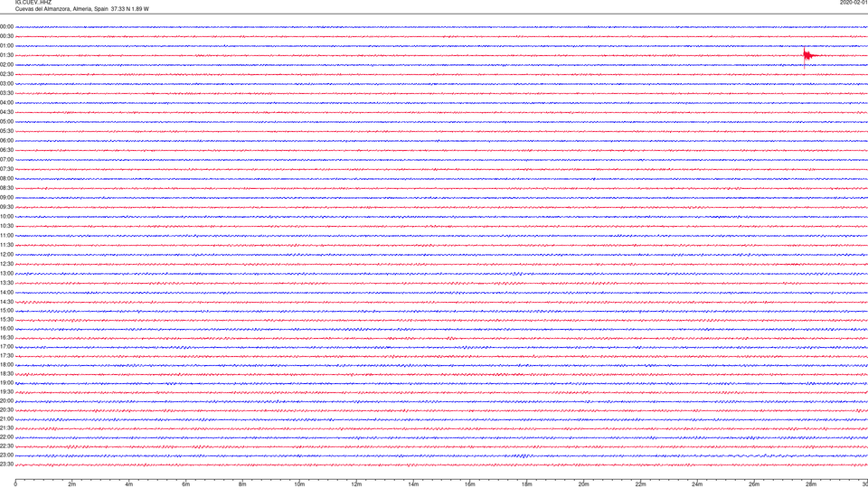Select the 05:00 time row label
The height and width of the screenshot is (488, 868).
pos(6,122)
